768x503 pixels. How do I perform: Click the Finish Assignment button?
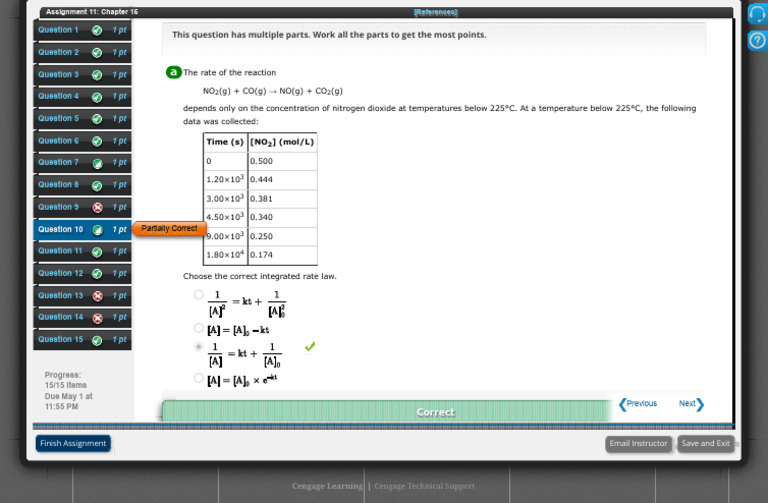[x=73, y=443]
